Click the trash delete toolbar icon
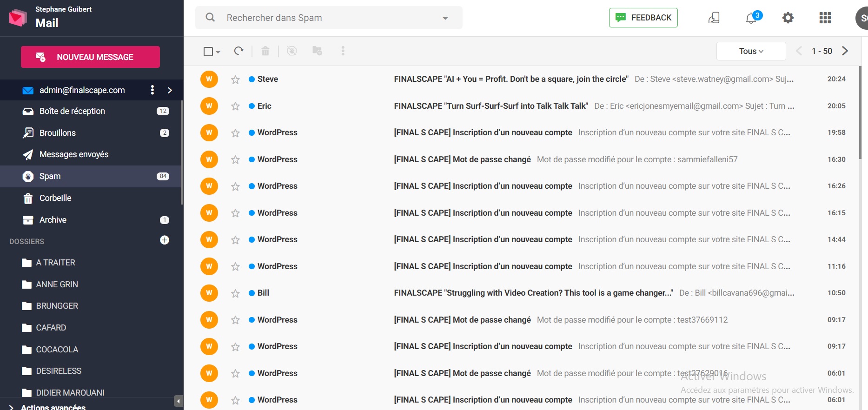 (x=265, y=51)
